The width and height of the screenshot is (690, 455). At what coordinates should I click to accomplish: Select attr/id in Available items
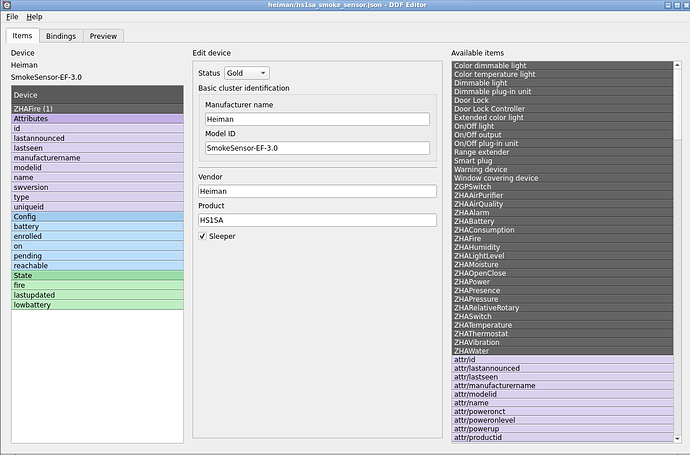coord(562,360)
